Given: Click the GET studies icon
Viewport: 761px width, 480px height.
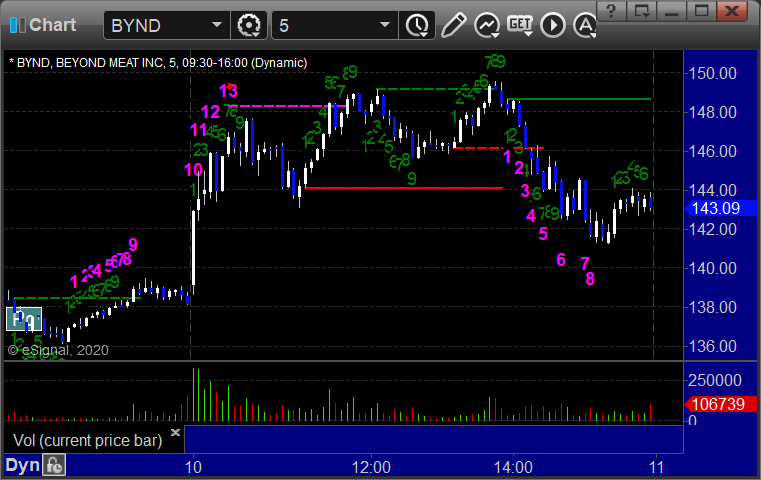Looking at the screenshot, I should [520, 25].
